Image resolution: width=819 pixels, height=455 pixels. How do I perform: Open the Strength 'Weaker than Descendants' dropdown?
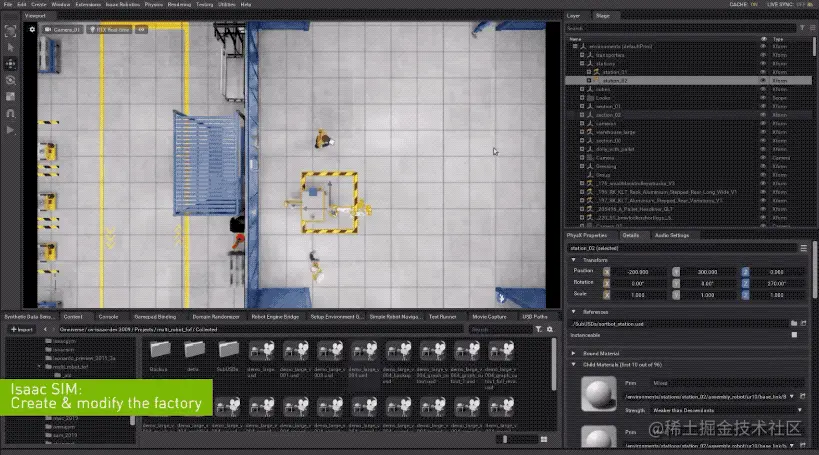point(727,411)
